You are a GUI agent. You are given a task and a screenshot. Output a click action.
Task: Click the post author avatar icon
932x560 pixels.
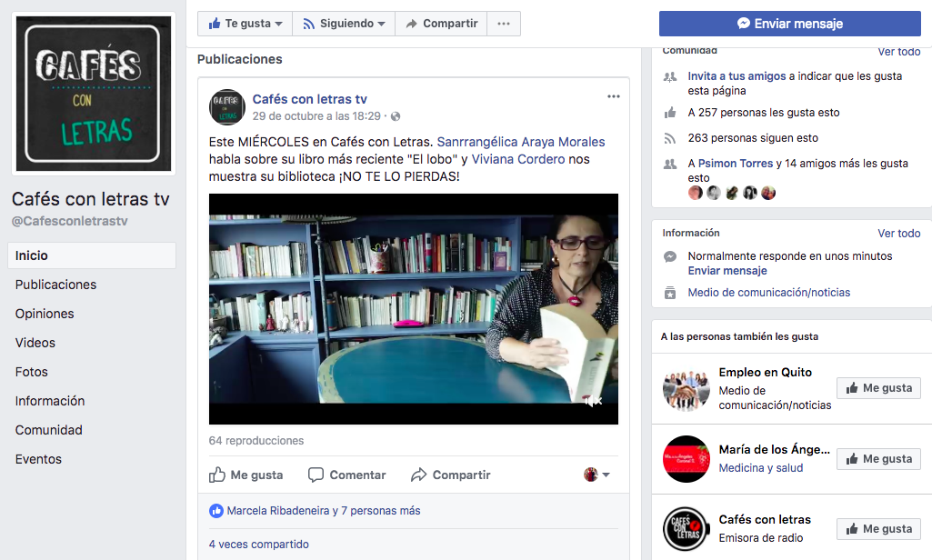point(227,107)
